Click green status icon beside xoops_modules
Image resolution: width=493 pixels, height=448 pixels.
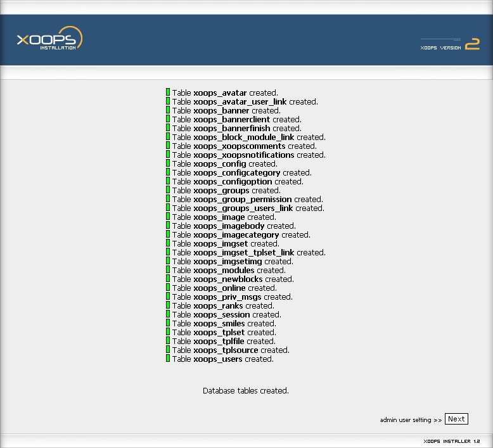(168, 269)
